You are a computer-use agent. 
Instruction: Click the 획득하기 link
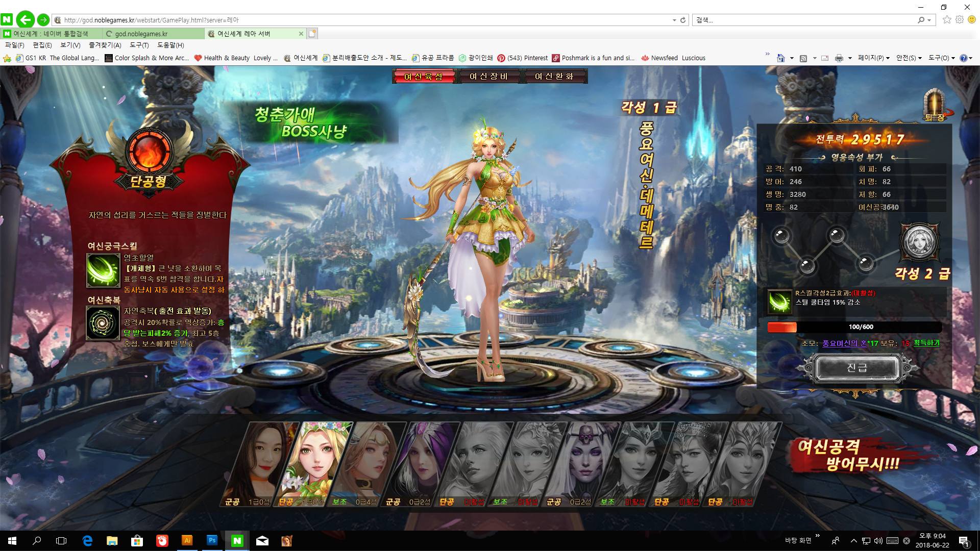point(926,343)
